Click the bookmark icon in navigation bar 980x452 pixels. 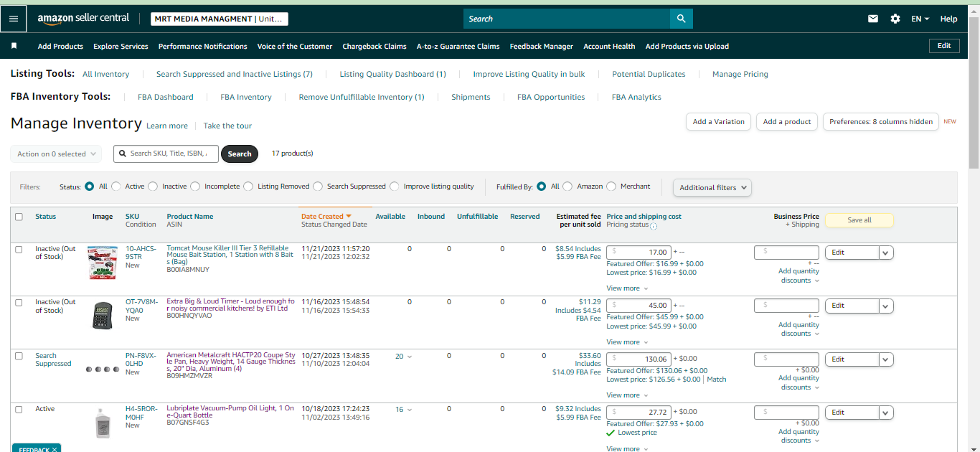pos(14,46)
